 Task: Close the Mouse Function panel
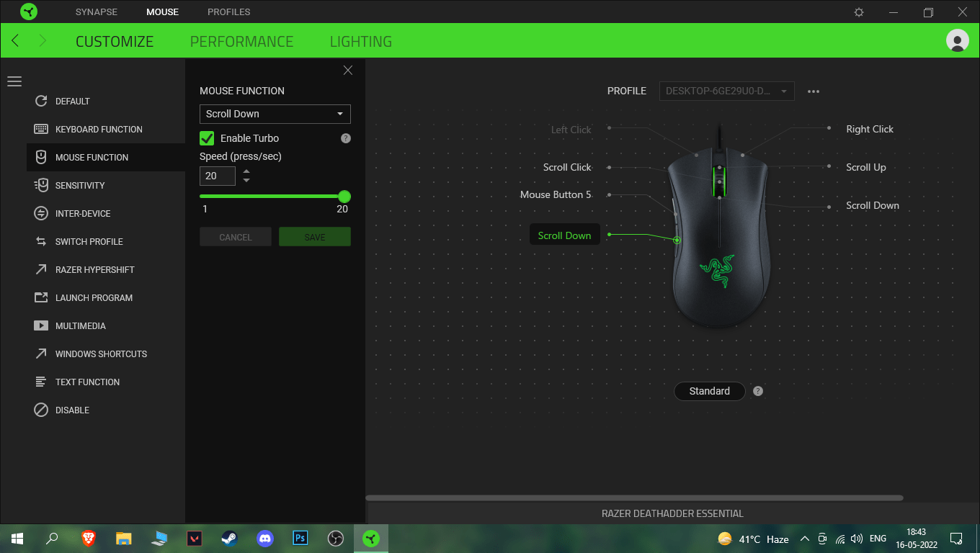click(348, 70)
